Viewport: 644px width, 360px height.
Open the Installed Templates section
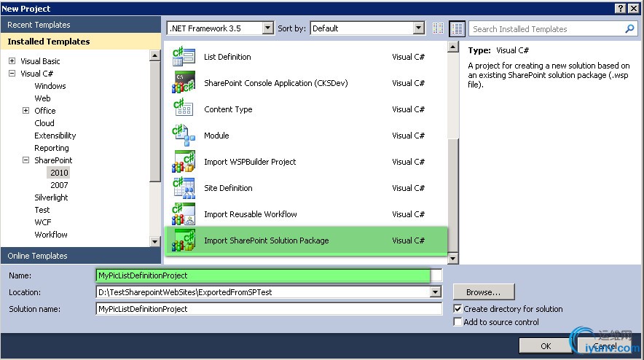click(x=80, y=41)
